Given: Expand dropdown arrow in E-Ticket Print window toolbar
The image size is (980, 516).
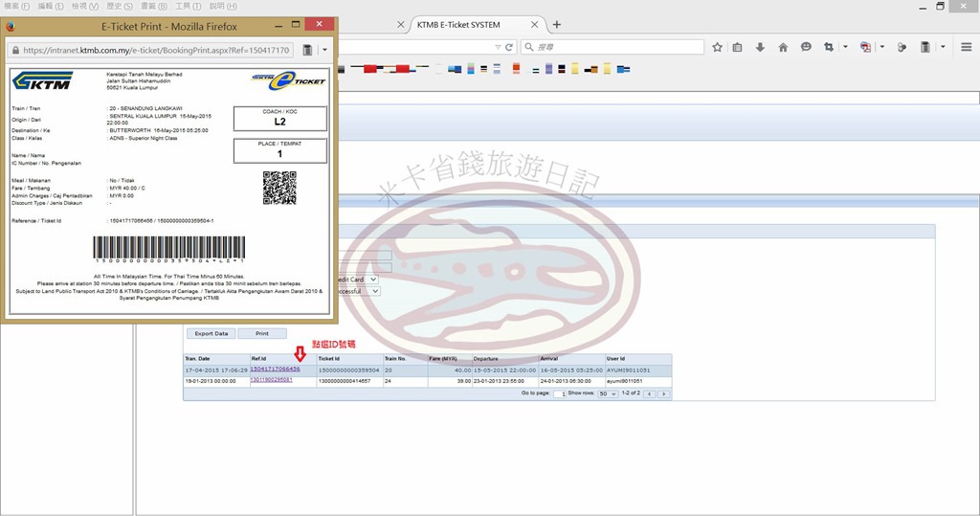Looking at the screenshot, I should pyautogui.click(x=324, y=50).
